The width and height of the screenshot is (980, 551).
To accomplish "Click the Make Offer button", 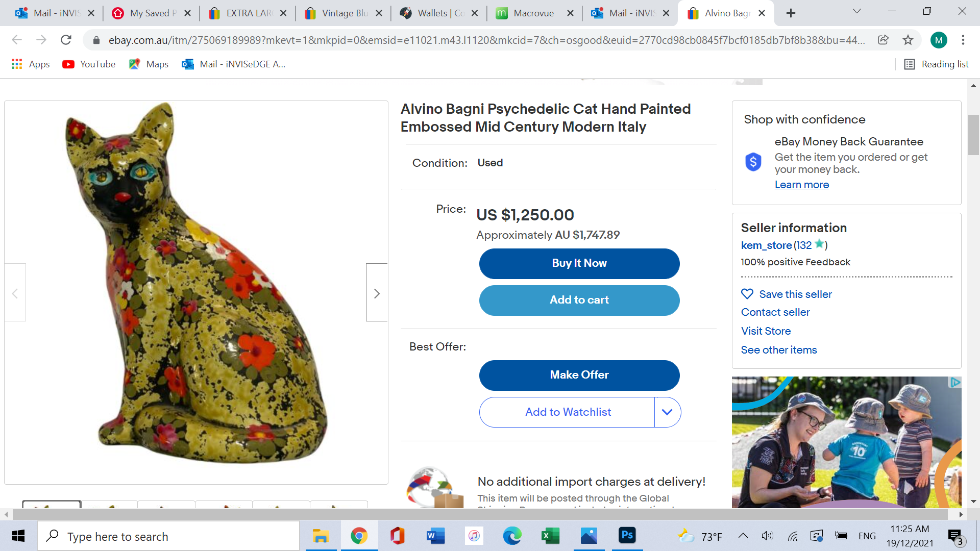I will tap(579, 375).
